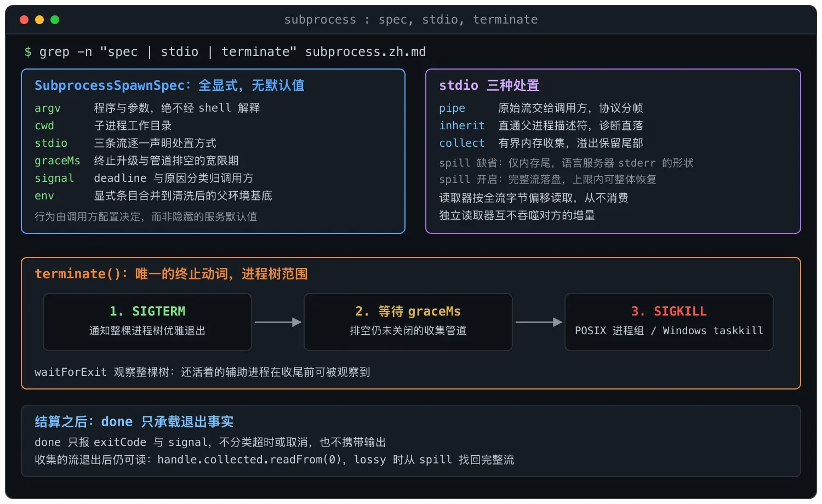Click '直通父进程描述符, 诊断直落' description
Image resolution: width=822 pixels, height=504 pixels.
(x=570, y=125)
